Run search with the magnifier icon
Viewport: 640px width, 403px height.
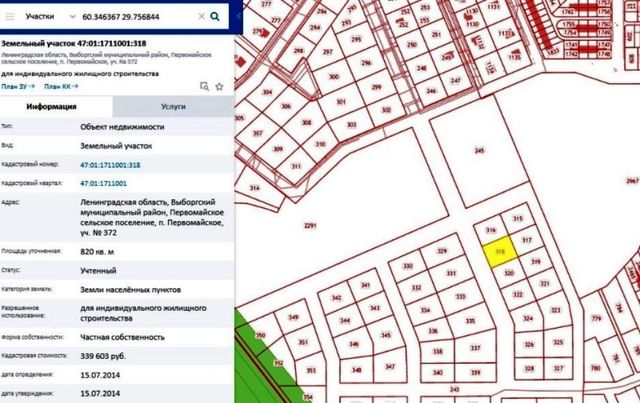pyautogui.click(x=215, y=16)
